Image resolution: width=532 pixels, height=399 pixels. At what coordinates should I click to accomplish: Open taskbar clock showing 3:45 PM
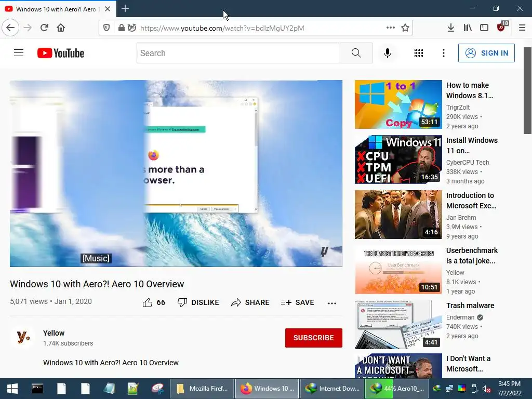click(x=509, y=389)
